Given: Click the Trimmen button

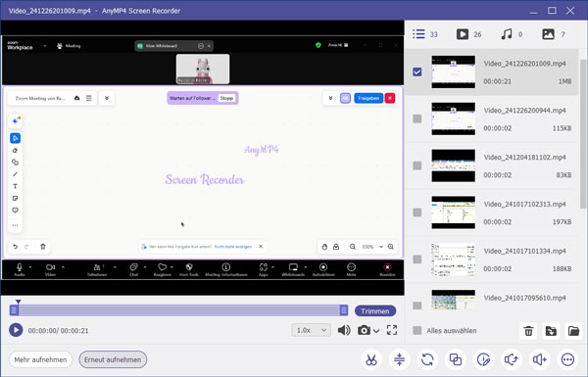Looking at the screenshot, I should (x=375, y=311).
